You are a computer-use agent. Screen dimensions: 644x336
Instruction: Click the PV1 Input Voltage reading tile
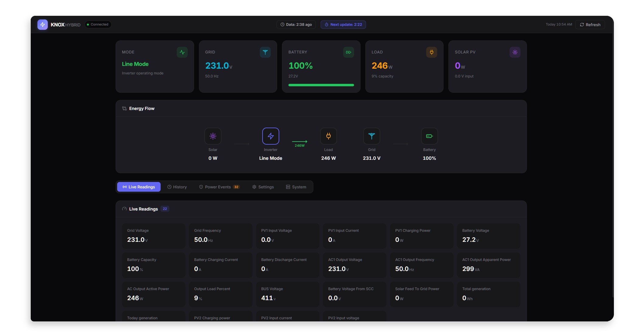[x=288, y=236]
